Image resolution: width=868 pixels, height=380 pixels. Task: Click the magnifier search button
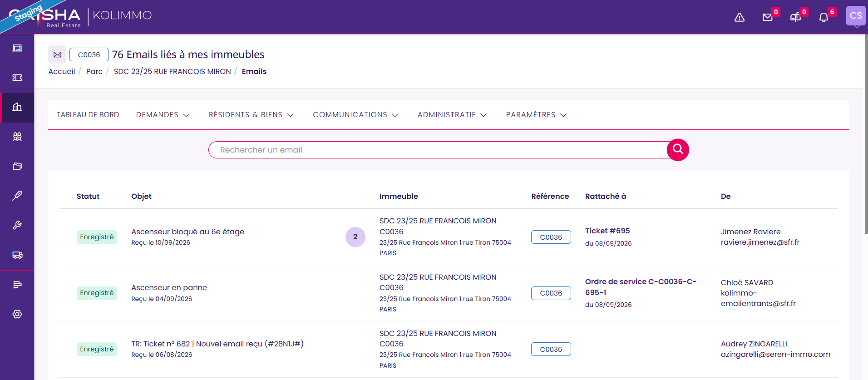point(678,149)
